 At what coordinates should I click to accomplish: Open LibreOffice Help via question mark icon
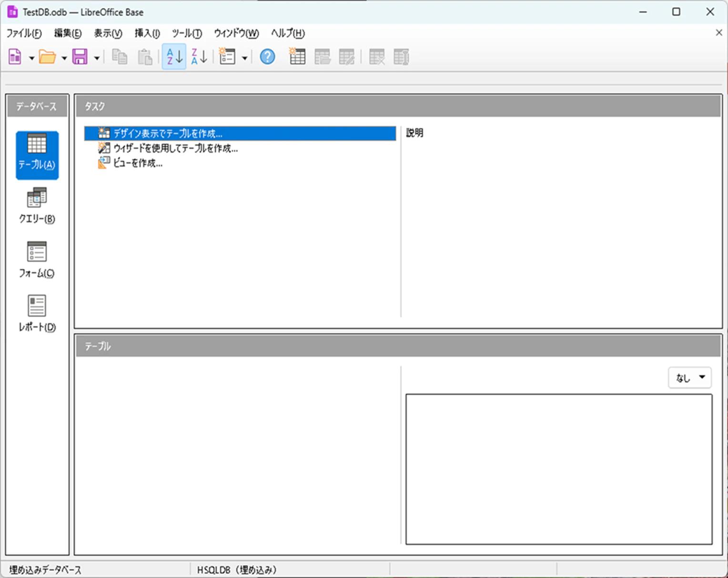coord(267,57)
